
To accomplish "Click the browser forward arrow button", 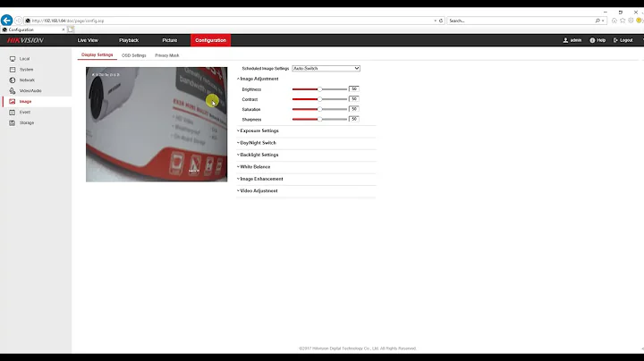I will [18, 20].
